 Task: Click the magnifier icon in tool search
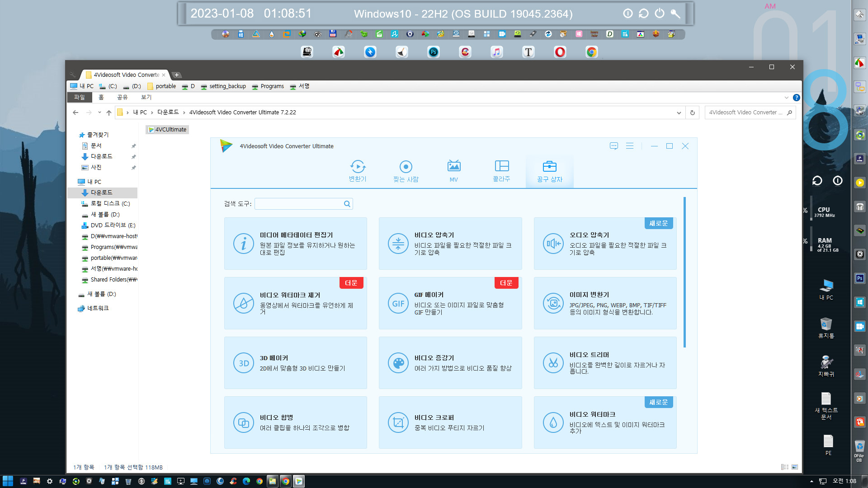point(347,204)
